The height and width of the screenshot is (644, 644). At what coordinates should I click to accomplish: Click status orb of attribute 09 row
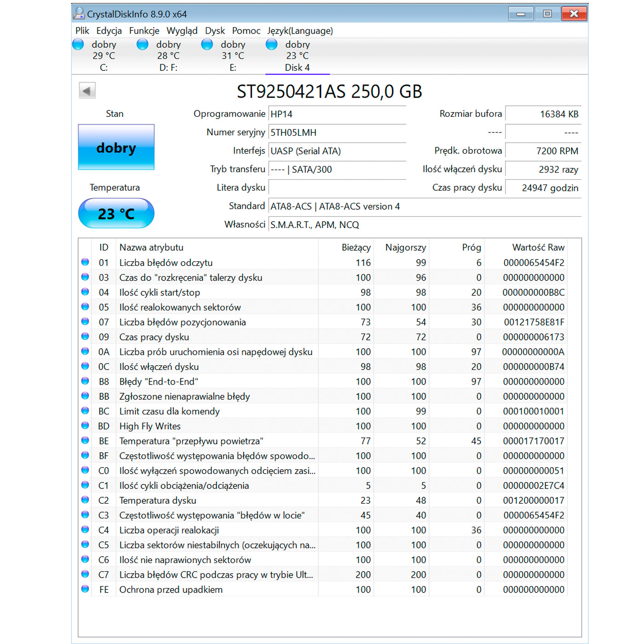click(85, 336)
